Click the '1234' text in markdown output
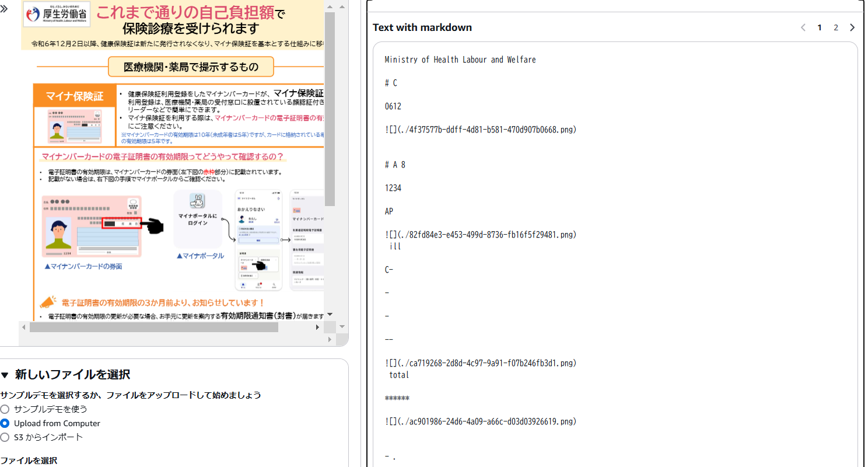This screenshot has width=868, height=467. [x=393, y=188]
